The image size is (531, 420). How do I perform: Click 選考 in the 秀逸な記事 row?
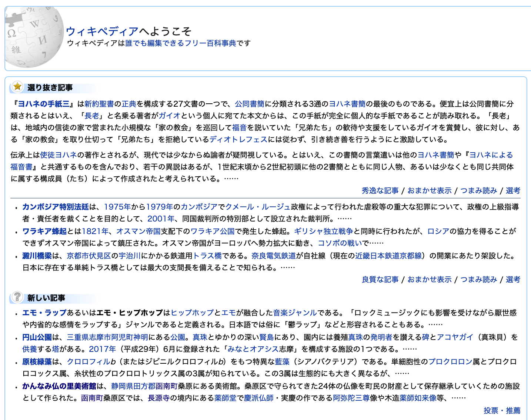(x=513, y=191)
